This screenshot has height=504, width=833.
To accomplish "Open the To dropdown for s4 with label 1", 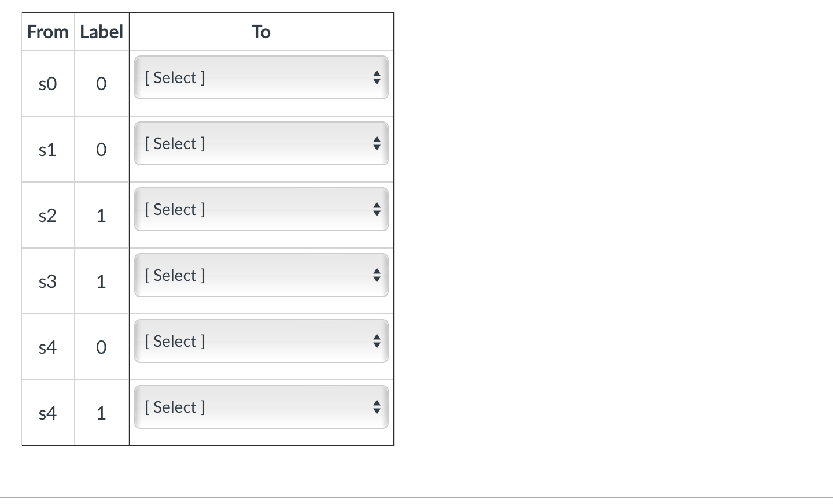I will click(x=261, y=407).
